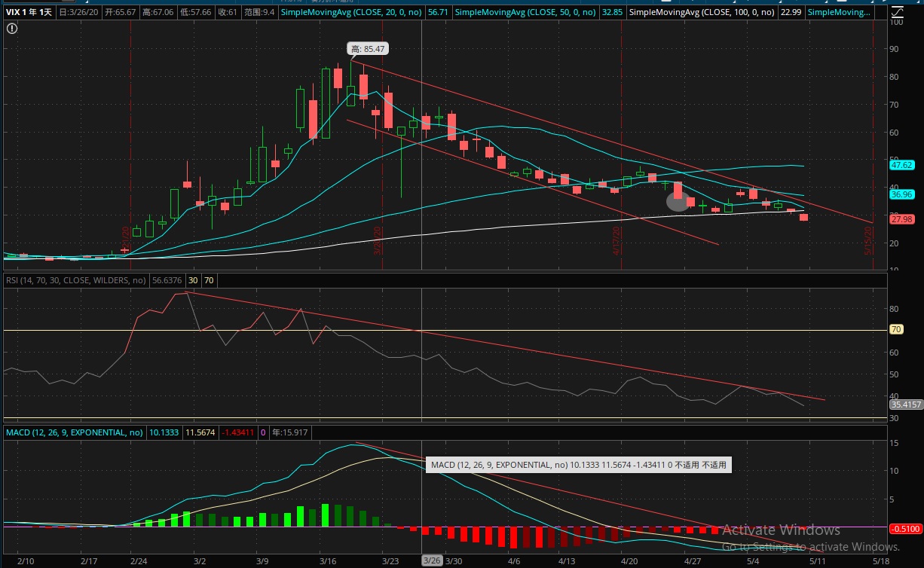Click the "70" overbought value in the RSI header
Viewport: 924px width, 568px height.
coord(209,280)
